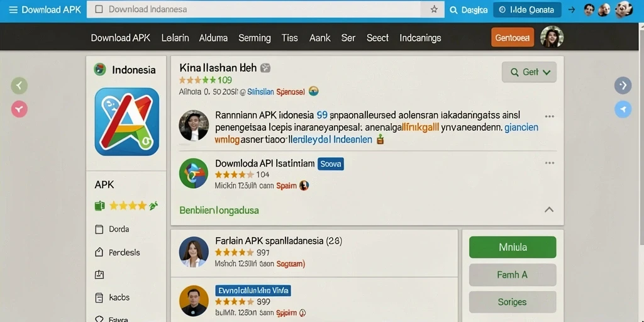Select kacbs in the sidebar
The width and height of the screenshot is (644, 322).
coord(112,297)
